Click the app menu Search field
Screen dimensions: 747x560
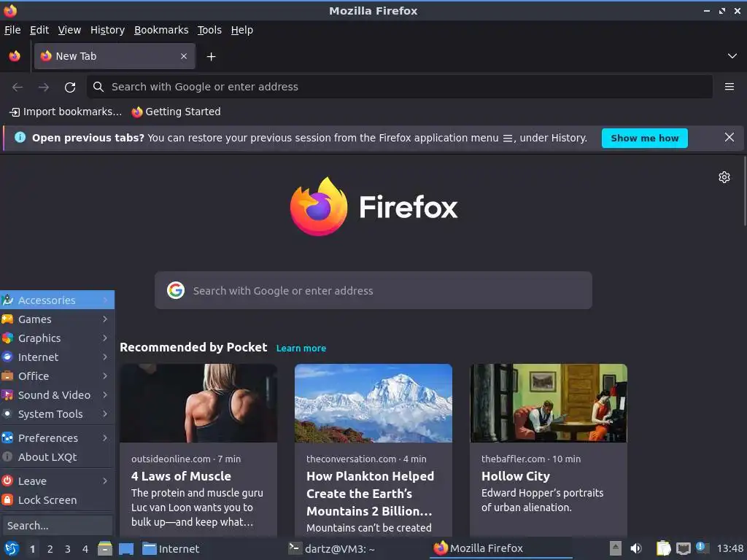57,526
